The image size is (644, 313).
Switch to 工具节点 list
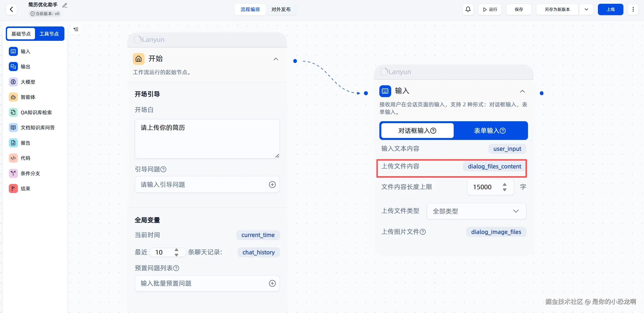49,34
